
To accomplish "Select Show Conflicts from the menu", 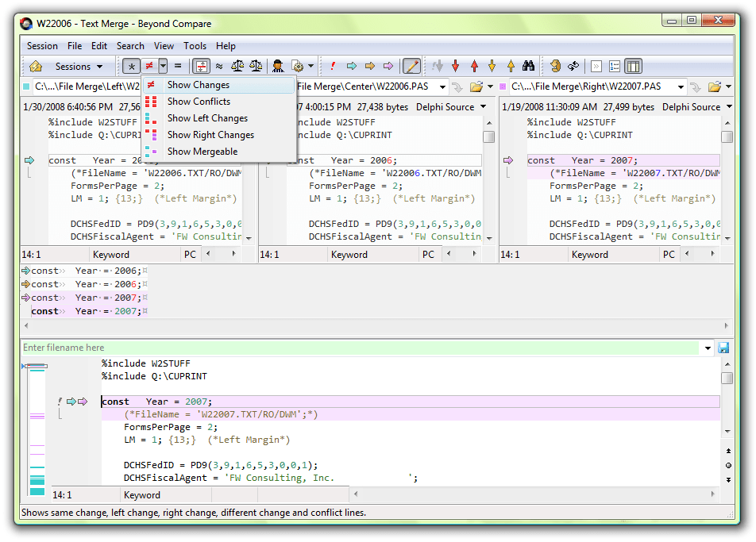I will click(199, 102).
